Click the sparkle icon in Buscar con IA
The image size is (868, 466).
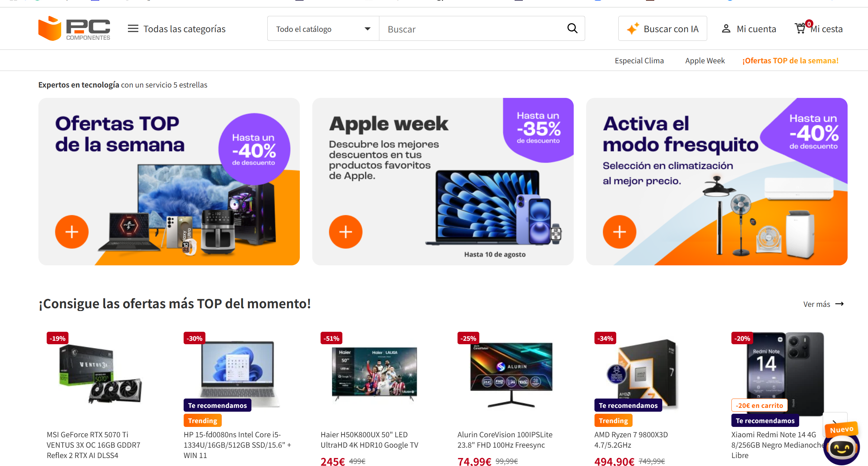633,29
